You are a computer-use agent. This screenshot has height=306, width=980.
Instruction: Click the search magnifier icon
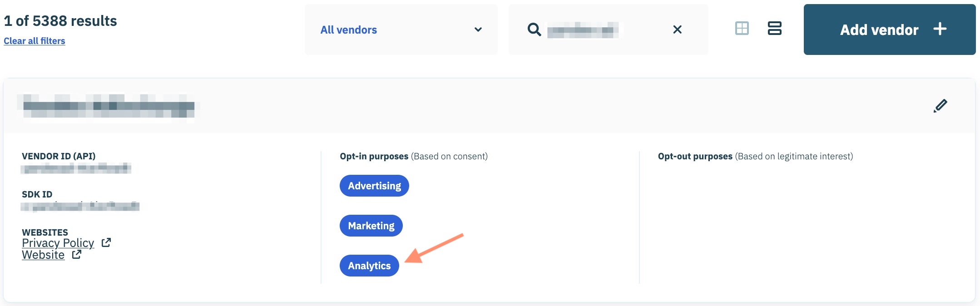coord(534,30)
